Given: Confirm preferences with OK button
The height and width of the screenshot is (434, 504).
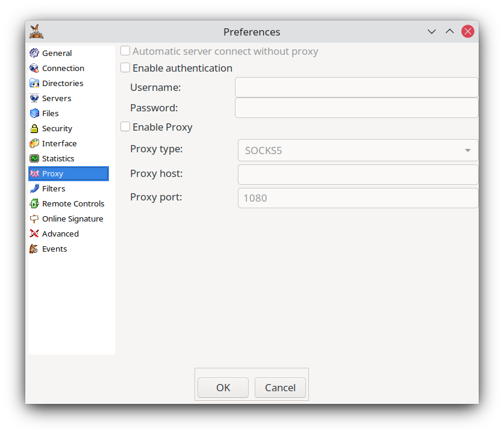Looking at the screenshot, I should [x=223, y=388].
